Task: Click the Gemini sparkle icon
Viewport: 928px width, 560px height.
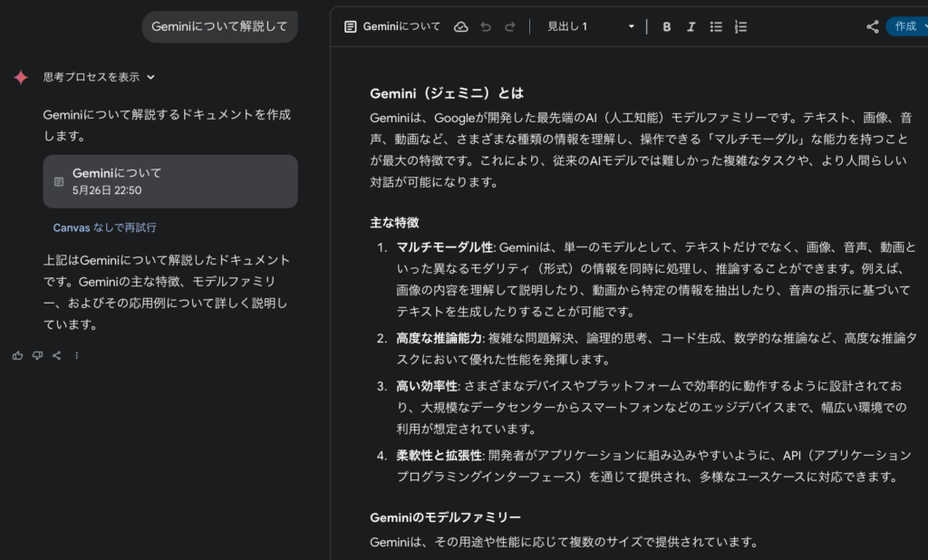Action: pyautogui.click(x=21, y=77)
